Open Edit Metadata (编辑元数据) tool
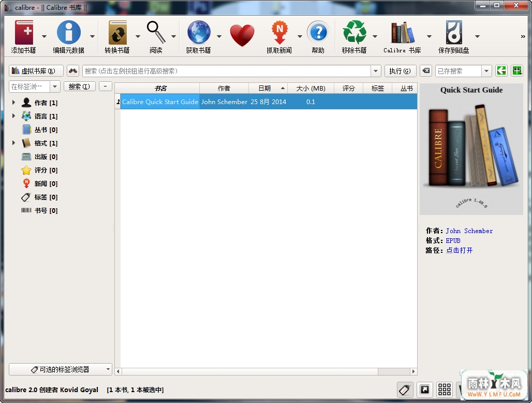This screenshot has height=403, width=532. click(68, 33)
